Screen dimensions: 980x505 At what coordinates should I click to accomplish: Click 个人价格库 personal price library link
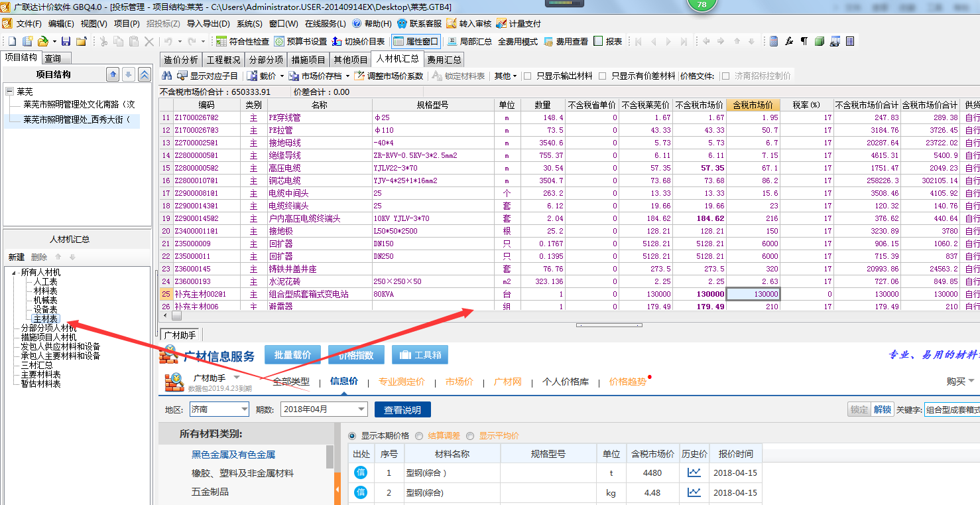tap(566, 382)
